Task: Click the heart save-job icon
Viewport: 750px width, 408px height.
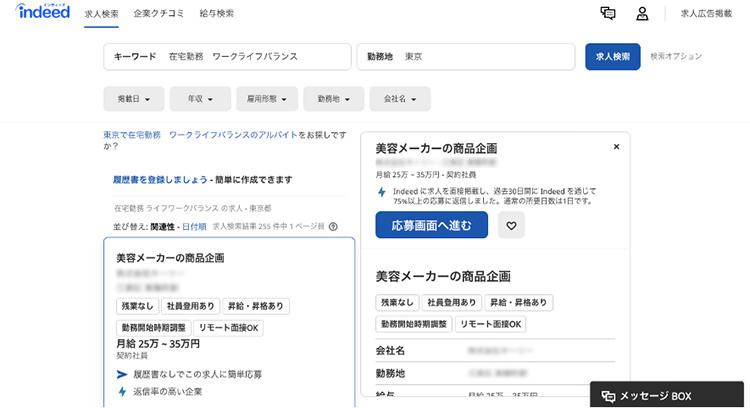Action: tap(511, 225)
